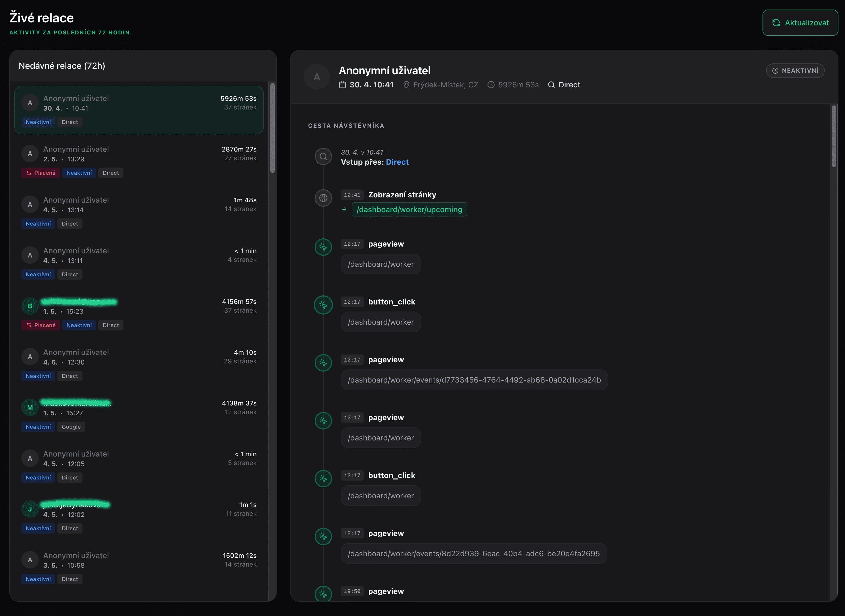Click avatar M of session 1. 5. 15:27
Image resolution: width=845 pixels, height=616 pixels.
click(x=30, y=408)
